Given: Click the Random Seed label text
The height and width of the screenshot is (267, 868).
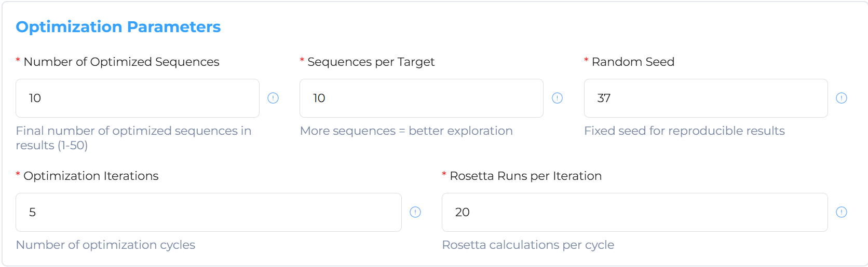Looking at the screenshot, I should click(x=632, y=62).
